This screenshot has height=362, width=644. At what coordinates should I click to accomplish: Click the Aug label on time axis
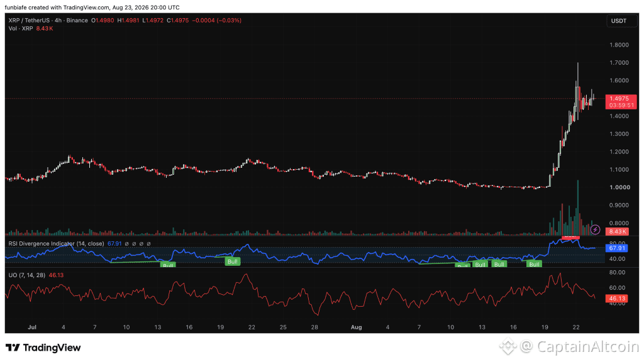tap(356, 327)
